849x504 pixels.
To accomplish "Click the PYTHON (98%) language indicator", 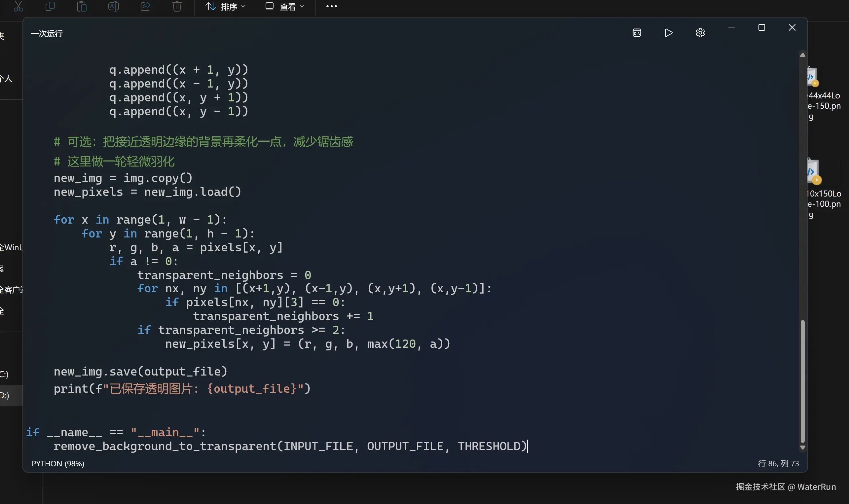I will tap(58, 464).
